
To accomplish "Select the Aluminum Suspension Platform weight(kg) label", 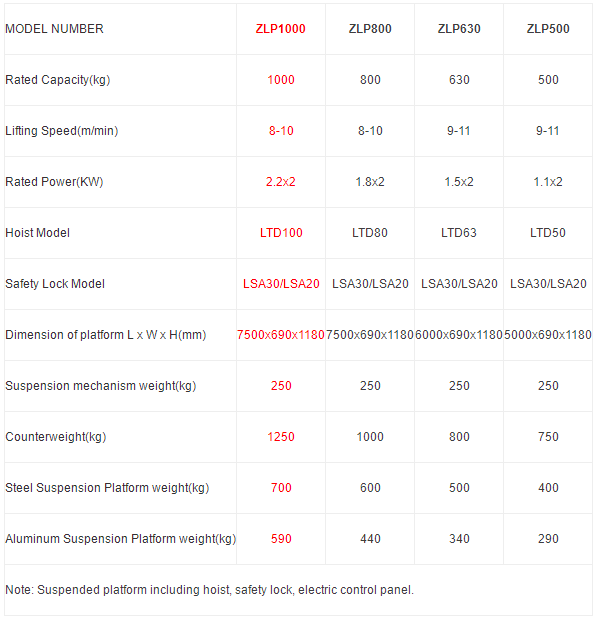I will 120,539.
